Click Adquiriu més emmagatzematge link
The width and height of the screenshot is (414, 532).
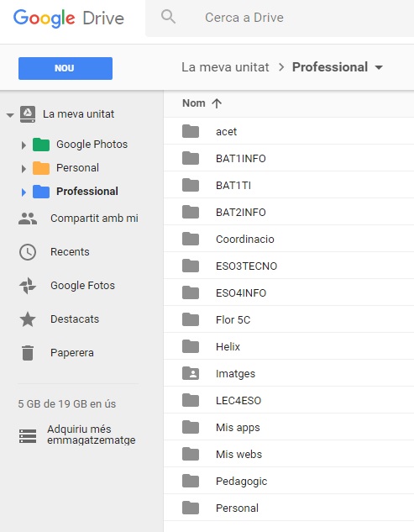pyautogui.click(x=92, y=435)
